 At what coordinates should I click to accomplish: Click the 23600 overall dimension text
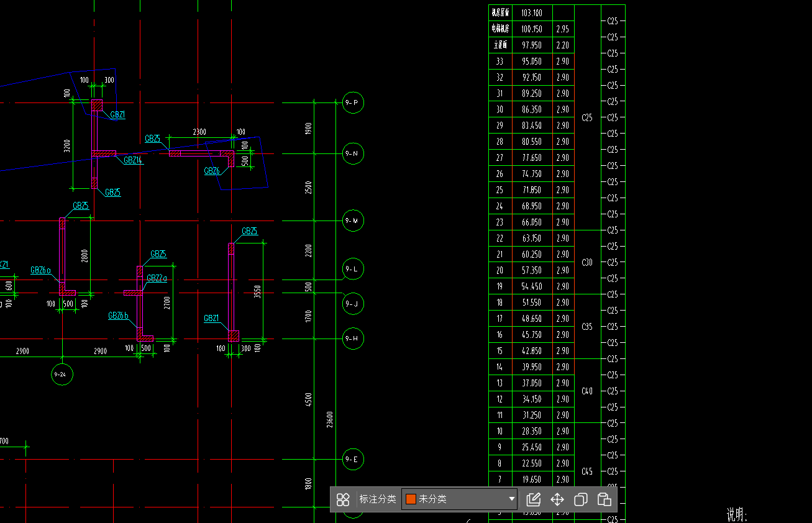(329, 419)
